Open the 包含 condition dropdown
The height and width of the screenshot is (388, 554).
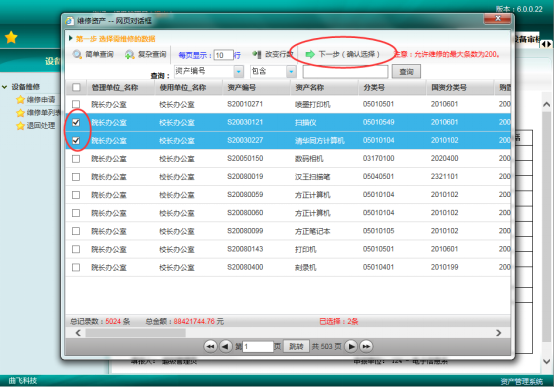click(x=291, y=72)
